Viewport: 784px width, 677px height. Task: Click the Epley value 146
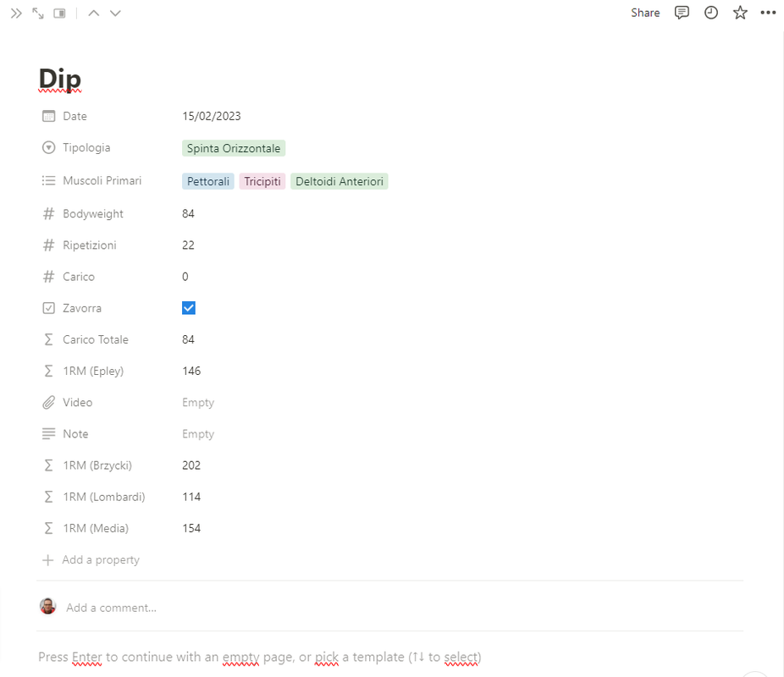pos(191,372)
